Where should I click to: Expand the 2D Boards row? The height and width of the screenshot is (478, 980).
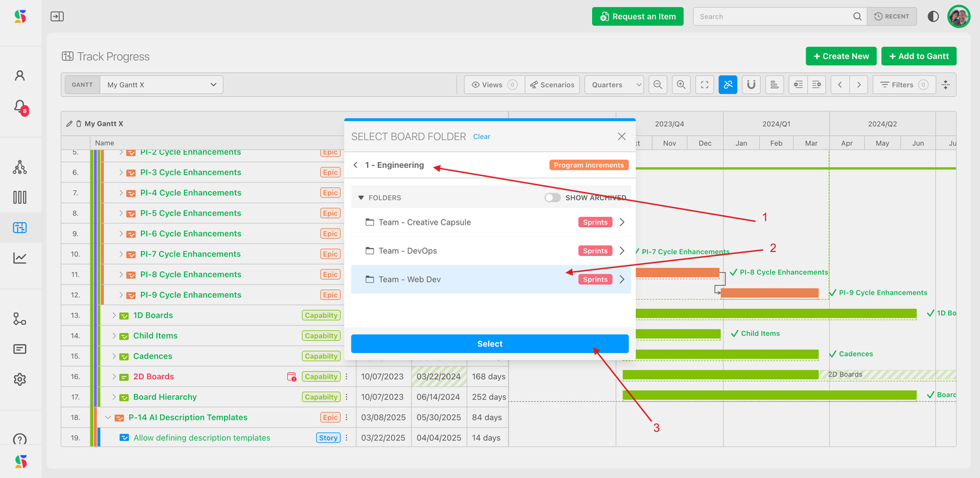click(114, 377)
